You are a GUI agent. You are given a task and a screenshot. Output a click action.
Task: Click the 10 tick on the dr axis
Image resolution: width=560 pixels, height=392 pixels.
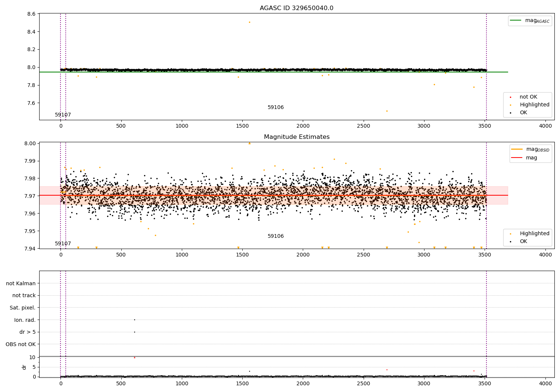(x=32, y=357)
